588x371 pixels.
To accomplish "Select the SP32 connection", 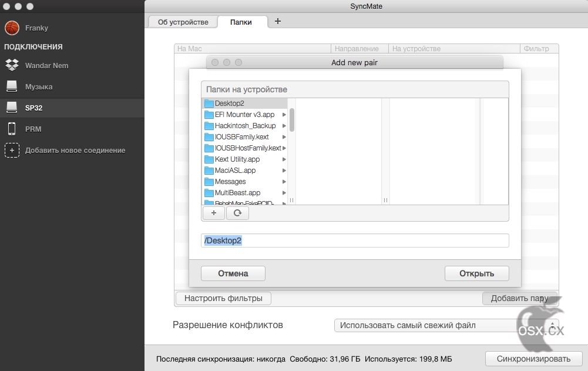I will tap(72, 108).
